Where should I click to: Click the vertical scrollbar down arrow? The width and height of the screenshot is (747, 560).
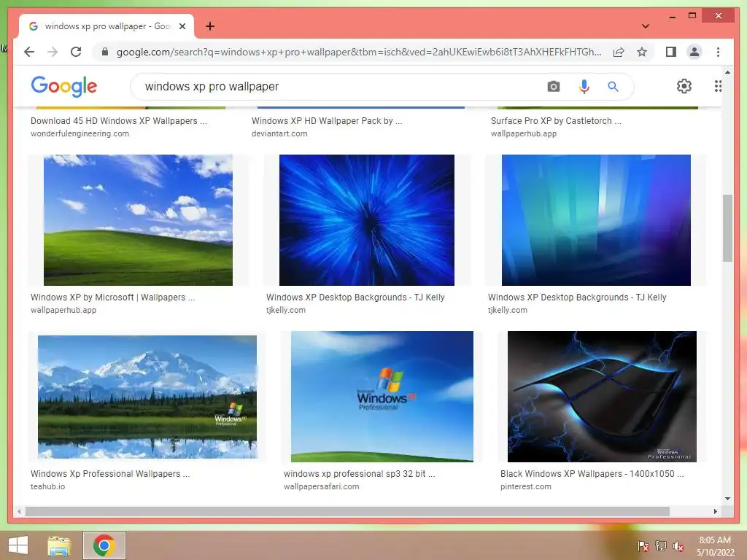[x=727, y=499]
